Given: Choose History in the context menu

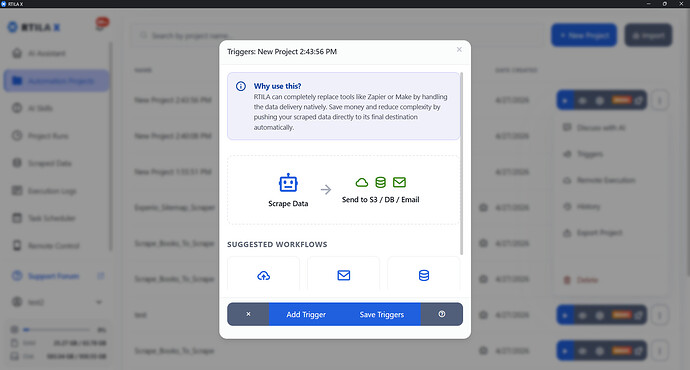Looking at the screenshot, I should [x=610, y=206].
